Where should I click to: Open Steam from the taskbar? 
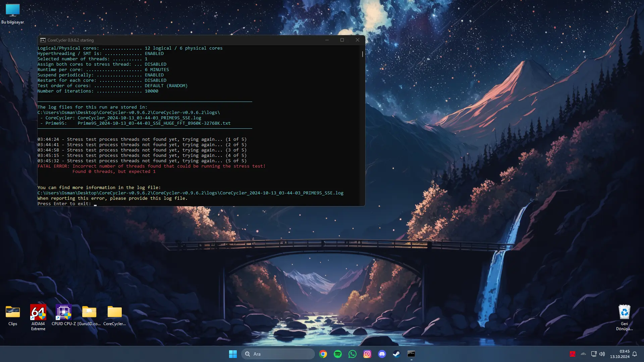[x=396, y=354]
